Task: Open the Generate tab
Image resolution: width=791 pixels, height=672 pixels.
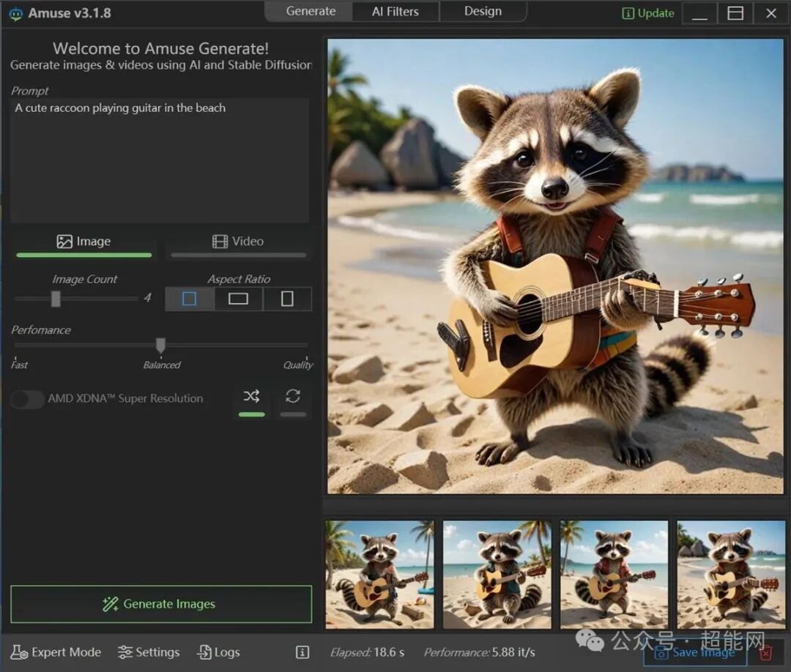Action: (x=311, y=12)
